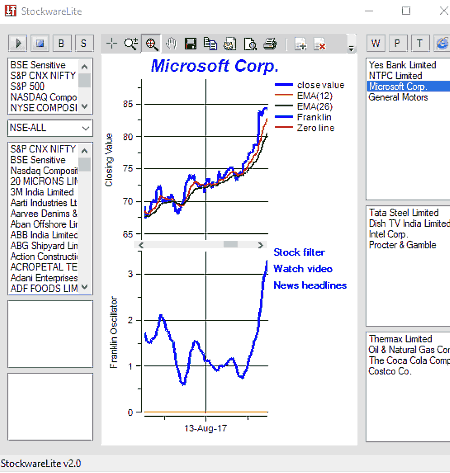Select 3M India Limited in the stock list
450x473 pixels.
tap(42, 192)
